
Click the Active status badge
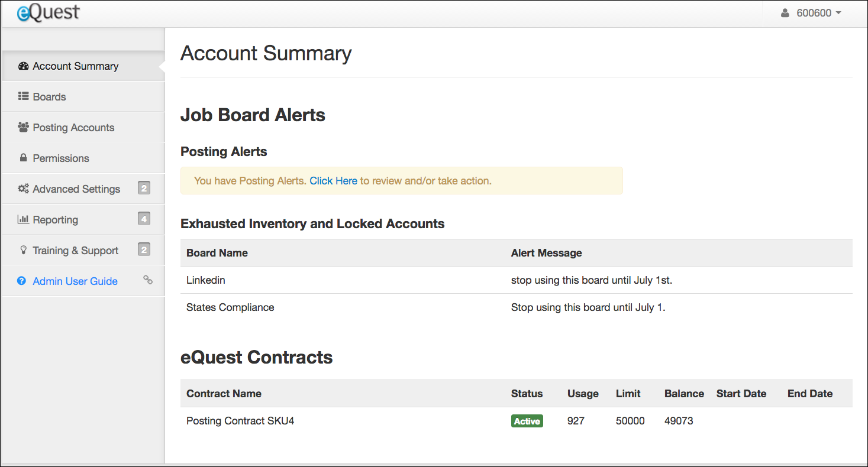pos(527,420)
